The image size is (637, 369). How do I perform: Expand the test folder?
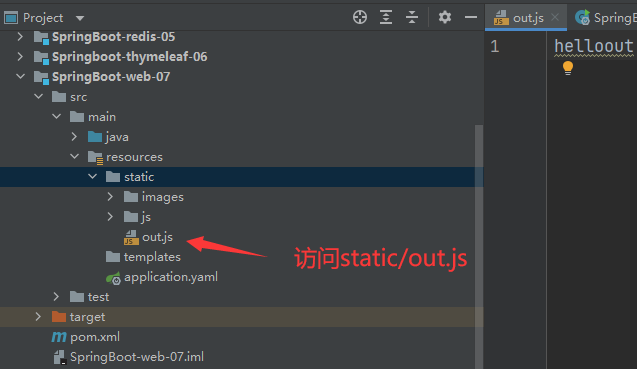56,297
